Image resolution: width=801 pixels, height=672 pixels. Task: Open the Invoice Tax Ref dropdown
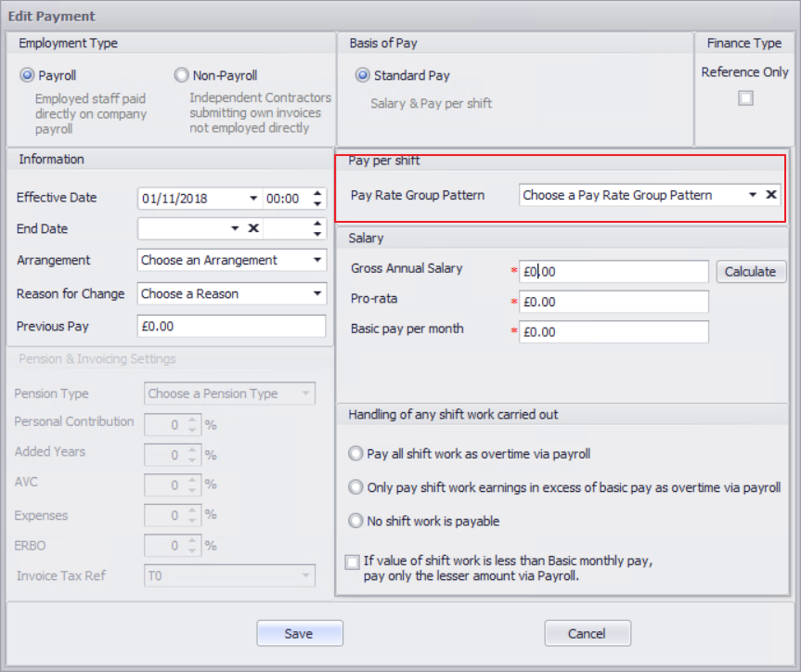coord(305,575)
